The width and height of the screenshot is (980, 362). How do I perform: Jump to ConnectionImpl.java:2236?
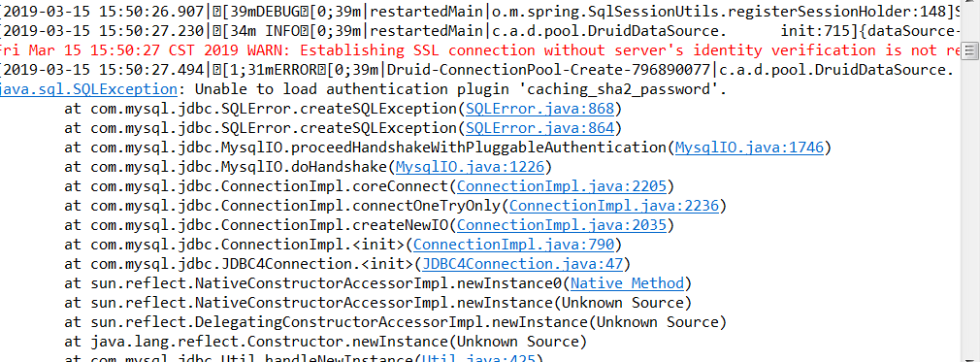coord(614,206)
